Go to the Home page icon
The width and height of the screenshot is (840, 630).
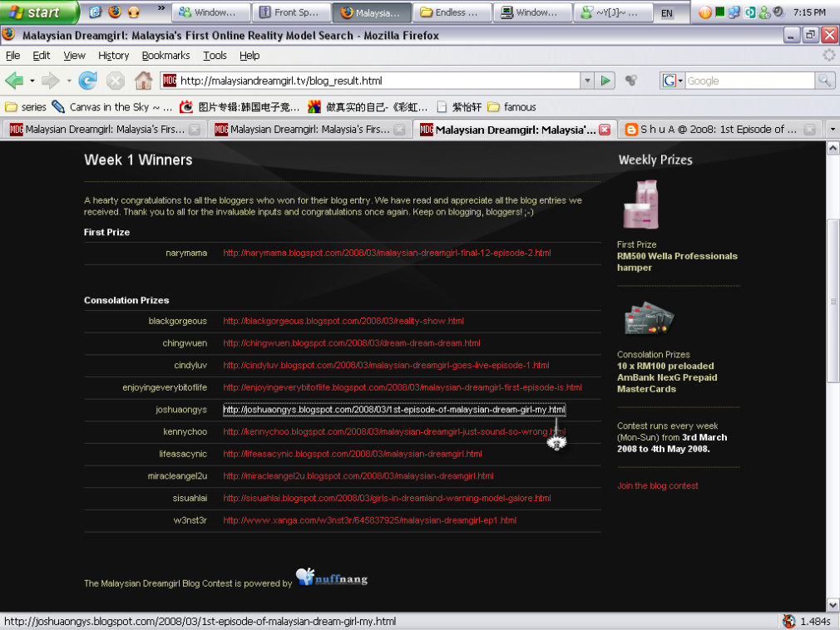143,81
